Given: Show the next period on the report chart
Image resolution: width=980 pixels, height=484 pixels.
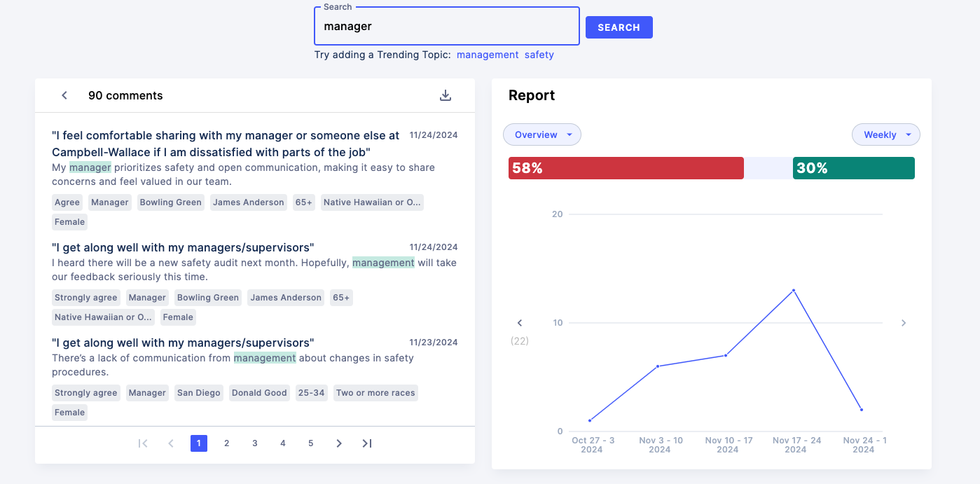Looking at the screenshot, I should coord(903,322).
